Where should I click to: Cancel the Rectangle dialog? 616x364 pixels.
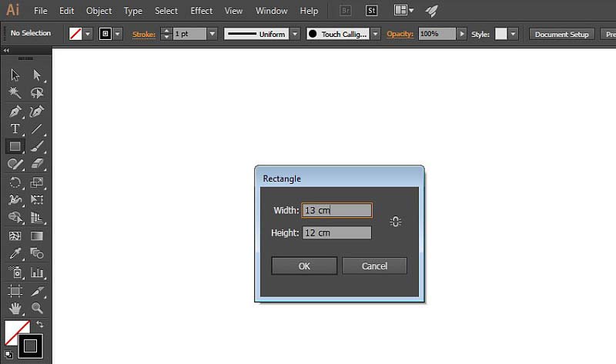pos(374,265)
